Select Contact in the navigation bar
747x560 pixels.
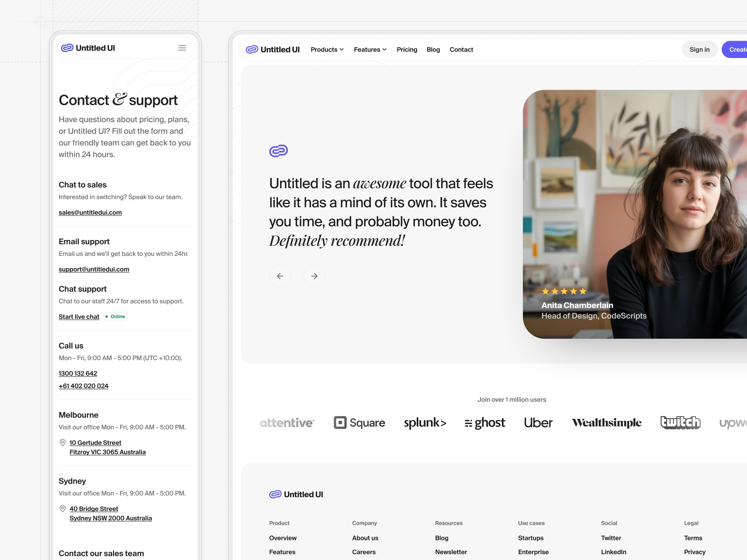(461, 49)
